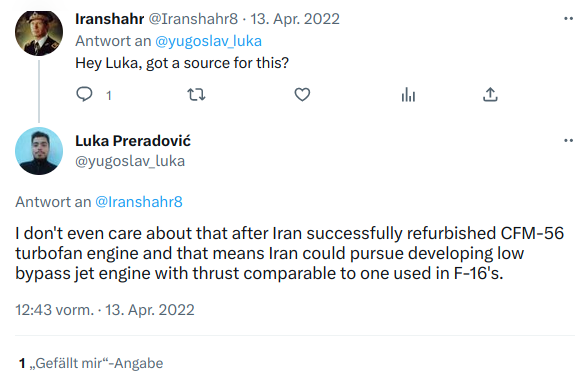
Task: Open the 13. Apr. 2022 tweet date link
Action: [295, 19]
